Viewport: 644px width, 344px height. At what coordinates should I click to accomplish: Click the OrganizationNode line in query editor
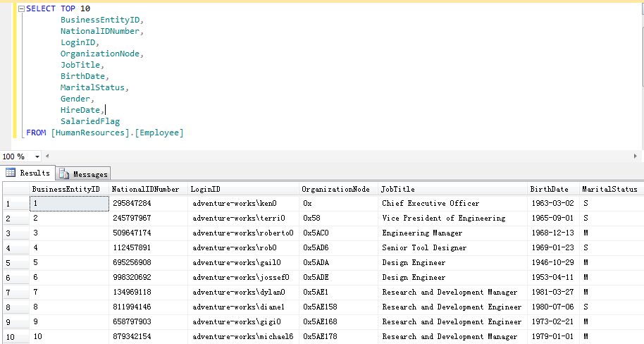[102, 54]
